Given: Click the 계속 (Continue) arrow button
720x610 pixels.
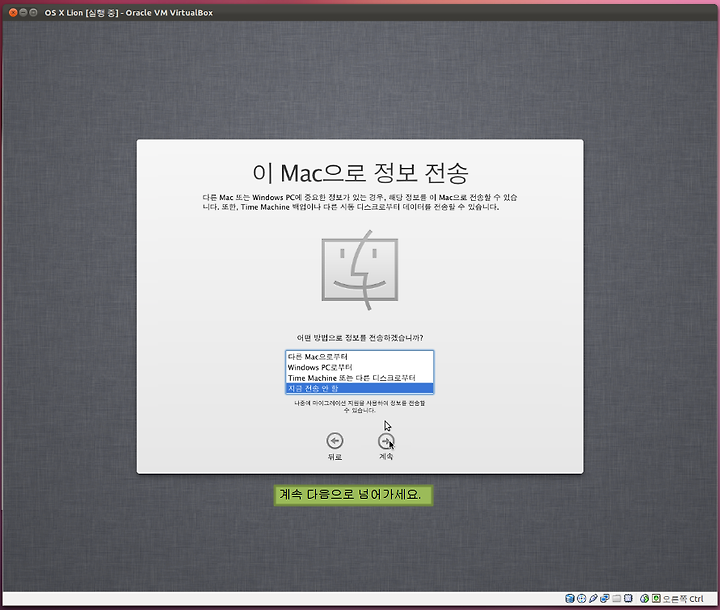Looking at the screenshot, I should pyautogui.click(x=386, y=441).
